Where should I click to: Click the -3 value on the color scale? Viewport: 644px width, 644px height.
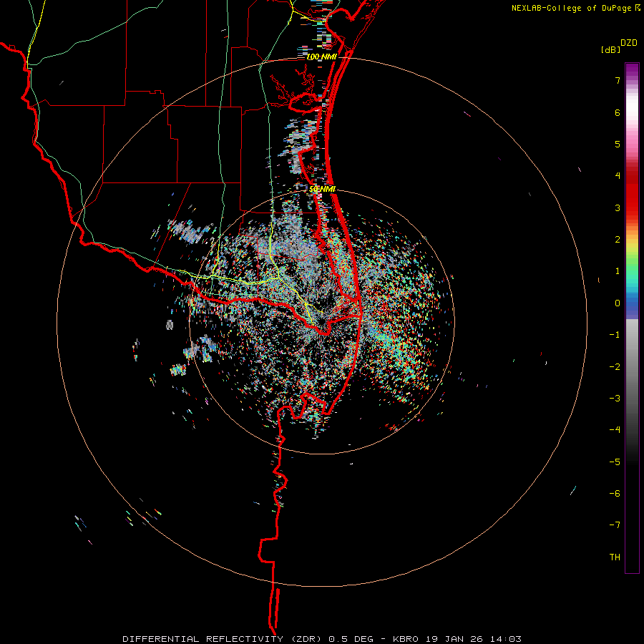(x=615, y=398)
